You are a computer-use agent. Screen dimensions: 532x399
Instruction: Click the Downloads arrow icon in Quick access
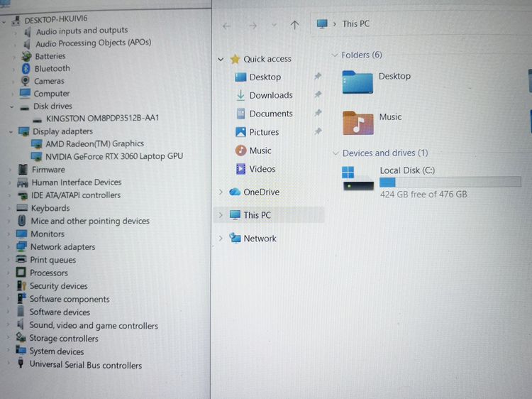pyautogui.click(x=240, y=95)
